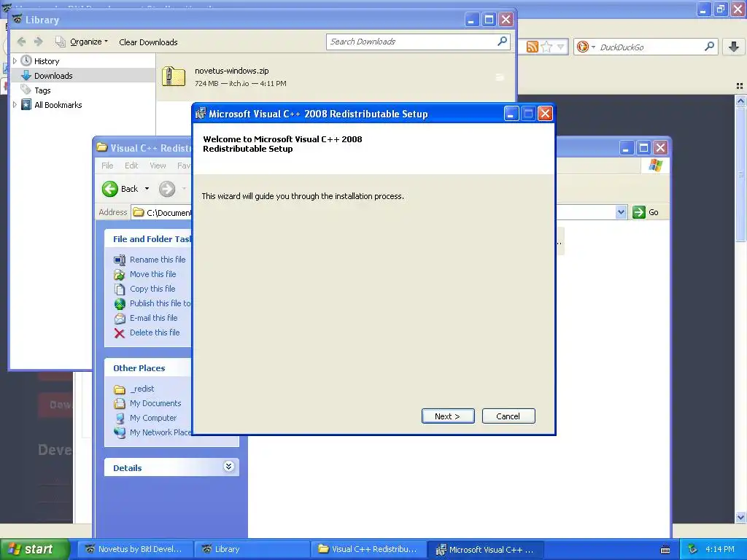Click the novetus-windows.zip archive icon

tap(174, 76)
